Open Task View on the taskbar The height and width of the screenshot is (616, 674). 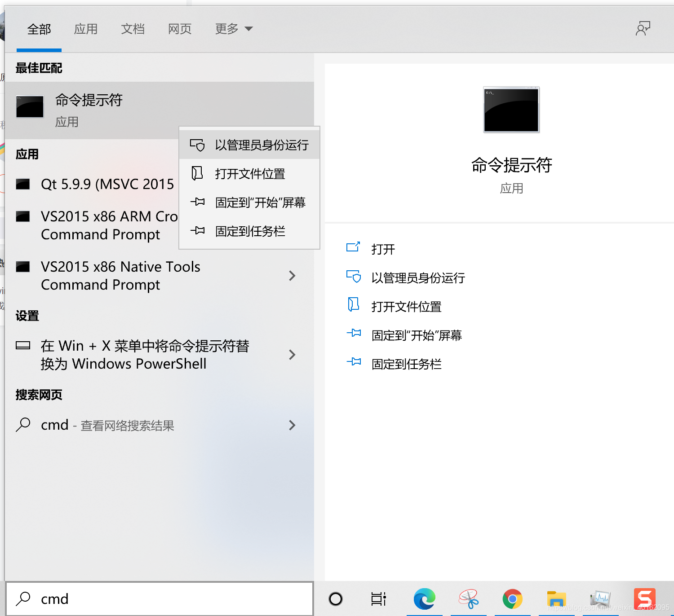click(379, 599)
